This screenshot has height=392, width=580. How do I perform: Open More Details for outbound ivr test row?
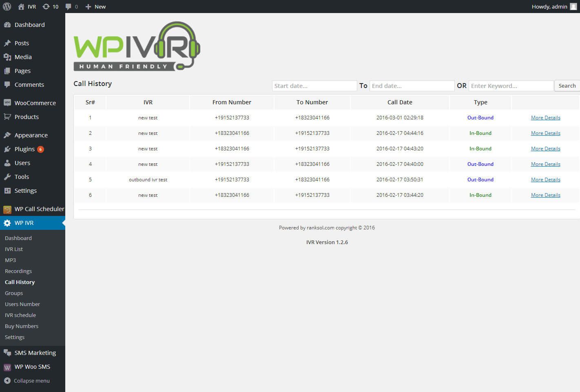point(546,180)
